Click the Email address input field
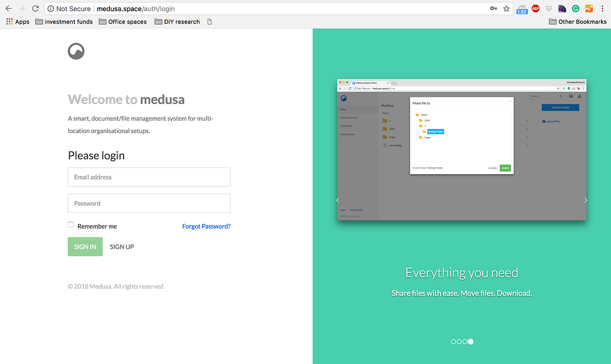 click(x=149, y=177)
